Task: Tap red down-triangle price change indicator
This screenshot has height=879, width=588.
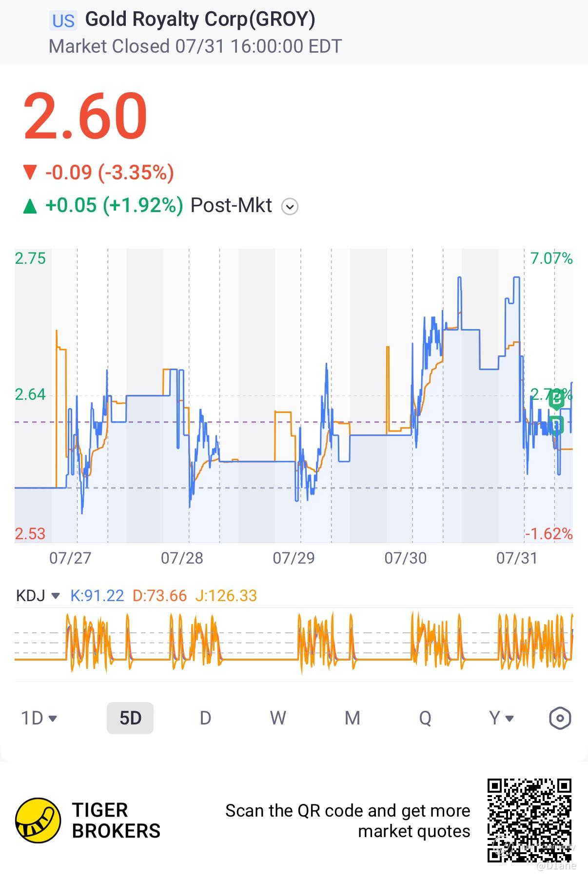Action: point(30,172)
